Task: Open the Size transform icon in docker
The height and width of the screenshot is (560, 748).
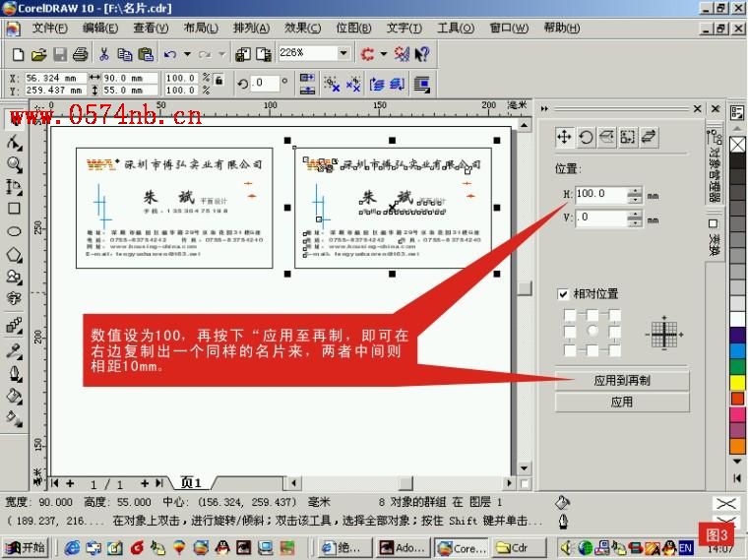Action: tap(628, 138)
